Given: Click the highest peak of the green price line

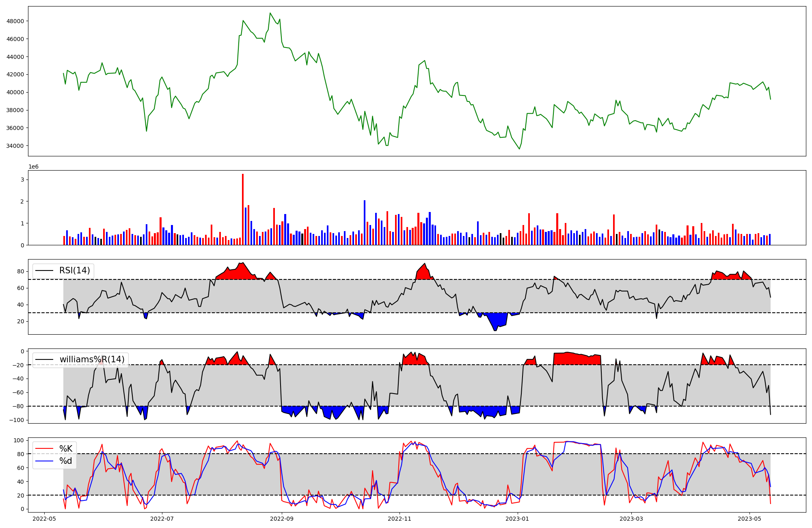Looking at the screenshot, I should coord(270,13).
